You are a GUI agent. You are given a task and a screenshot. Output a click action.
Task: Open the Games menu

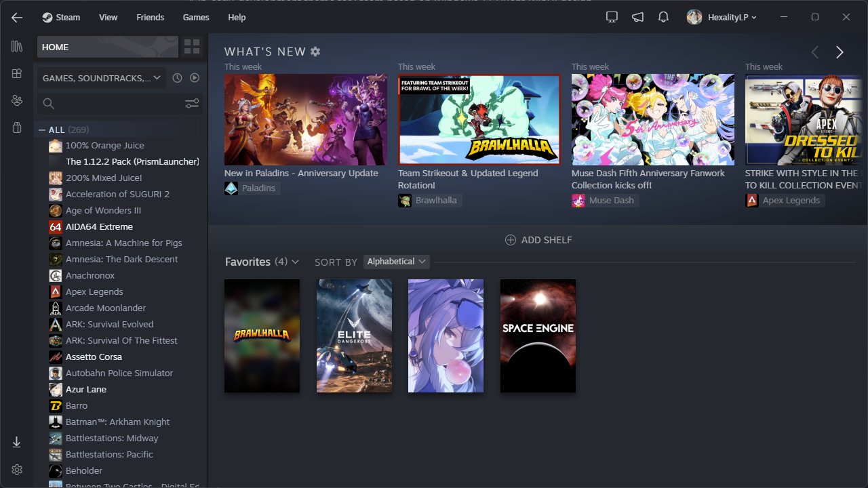coord(195,17)
